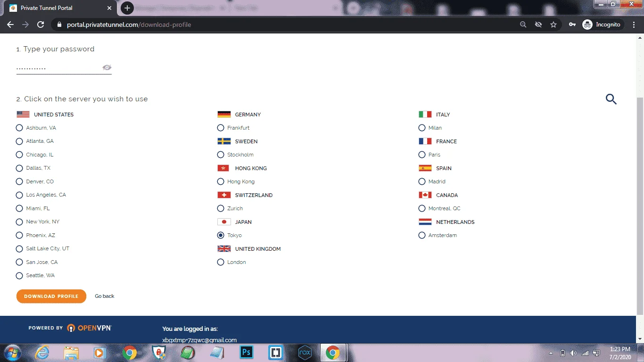Go back using browser back arrow

[x=10, y=25]
